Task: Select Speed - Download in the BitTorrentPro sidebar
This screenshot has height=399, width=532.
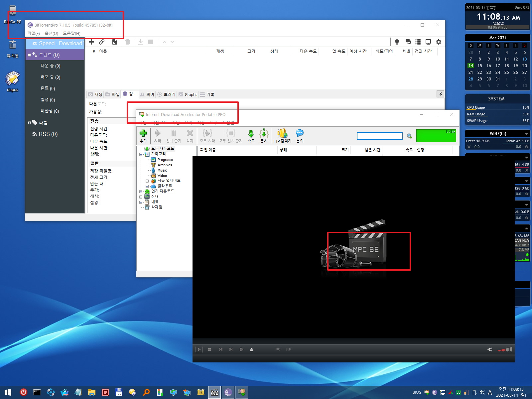Action: [x=55, y=44]
